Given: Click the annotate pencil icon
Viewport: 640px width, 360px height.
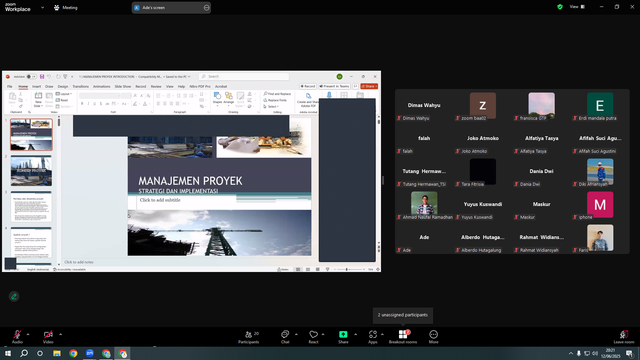Looking at the screenshot, I should (14, 296).
